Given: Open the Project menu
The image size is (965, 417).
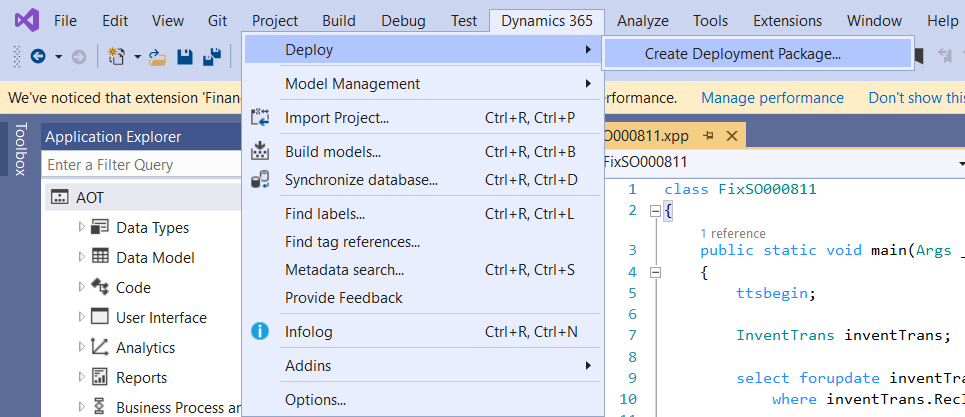Looking at the screenshot, I should (x=274, y=21).
